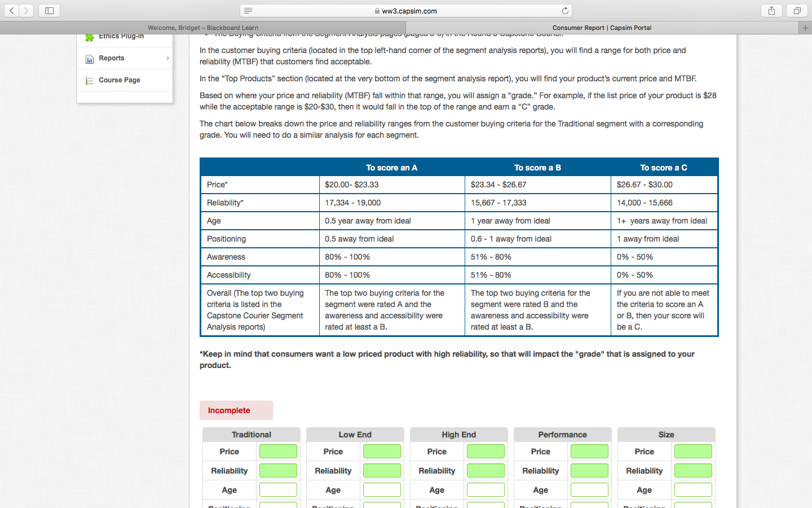Click the Size Age input field
The width and height of the screenshot is (812, 508).
(x=693, y=490)
